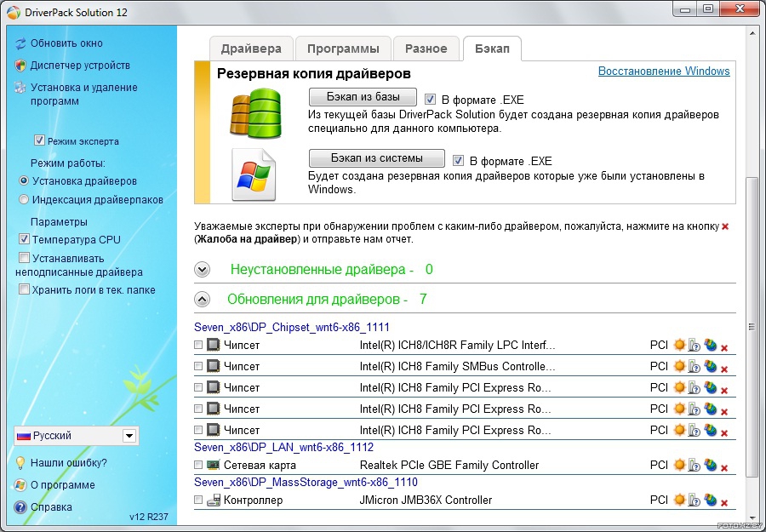Click Windows globe icon in LPC Interface row
The width and height of the screenshot is (766, 532).
(711, 345)
